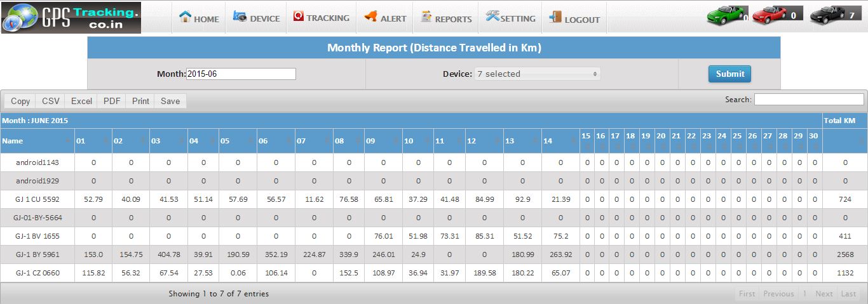Click the Month input field
Image resolution: width=868 pixels, height=304 pixels.
(x=241, y=74)
